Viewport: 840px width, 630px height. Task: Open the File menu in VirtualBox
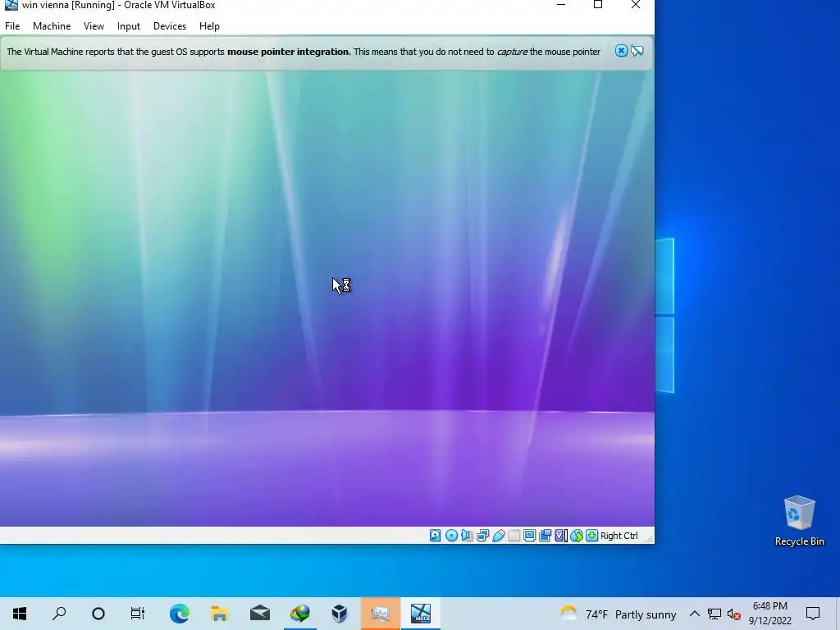(x=12, y=26)
